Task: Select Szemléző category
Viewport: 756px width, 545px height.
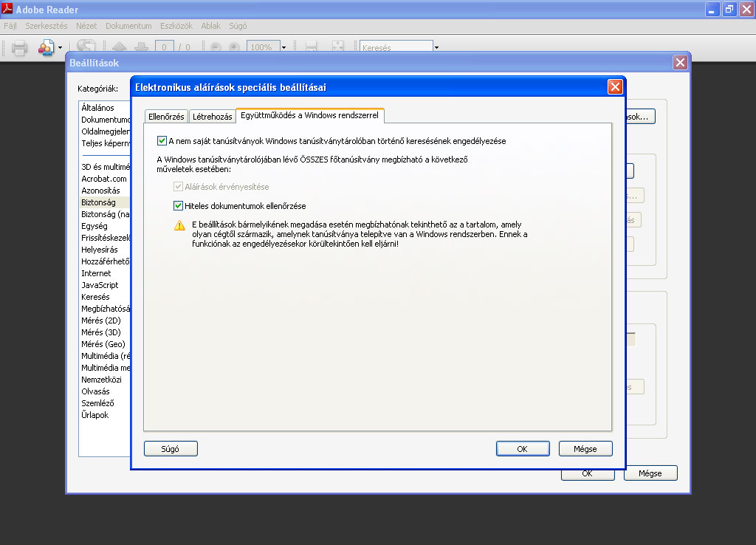Action: [x=98, y=403]
